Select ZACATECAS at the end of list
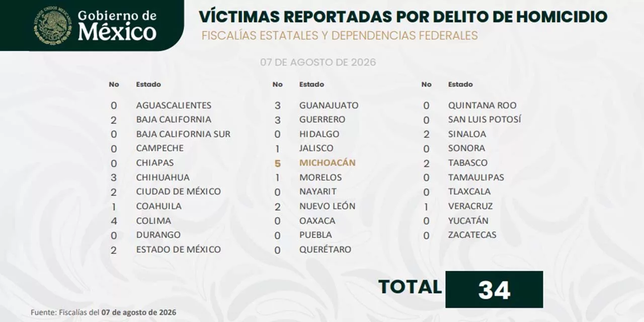This screenshot has height=322, width=644. (x=472, y=234)
